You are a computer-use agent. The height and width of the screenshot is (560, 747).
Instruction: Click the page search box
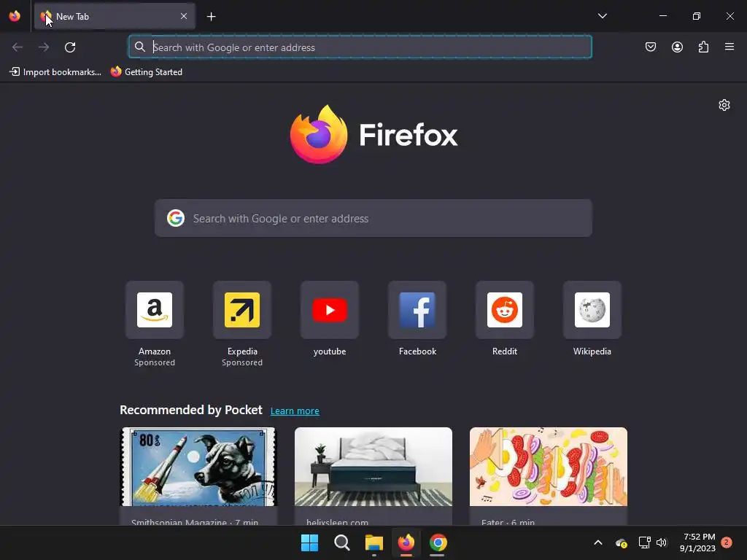click(373, 218)
